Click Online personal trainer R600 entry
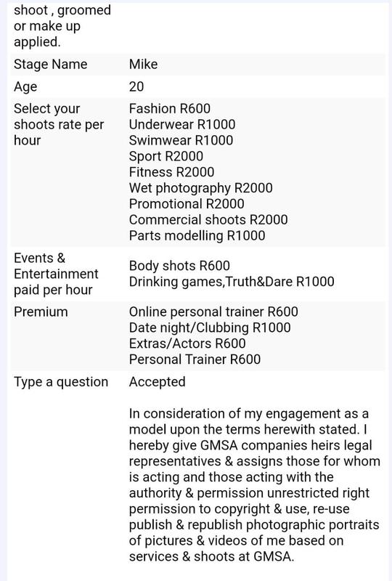392x581 pixels. point(213,312)
